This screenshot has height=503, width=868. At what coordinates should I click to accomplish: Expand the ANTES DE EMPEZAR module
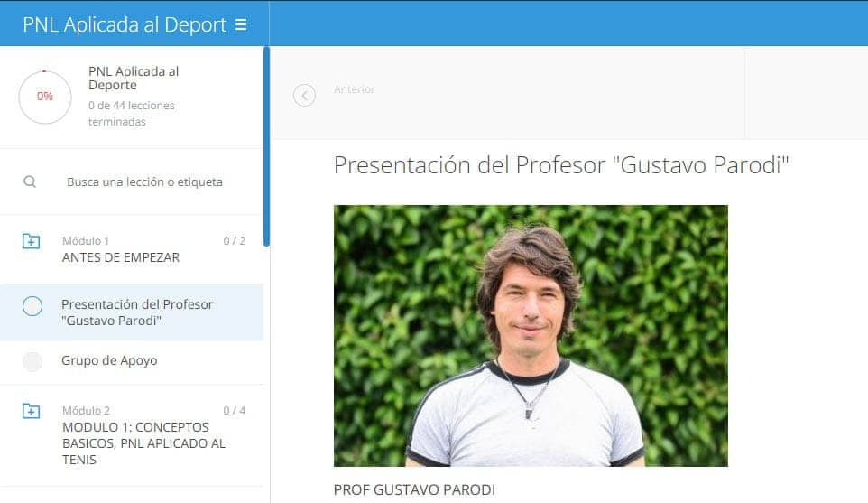[120, 257]
